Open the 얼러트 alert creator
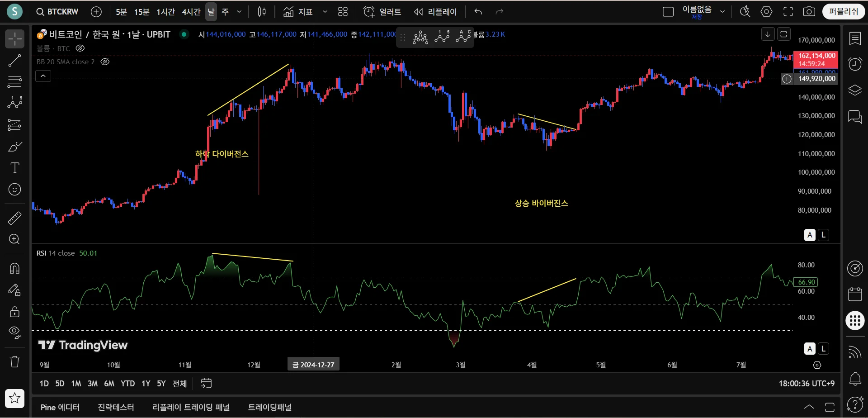Image resolution: width=868 pixels, height=418 pixels. (x=382, y=12)
